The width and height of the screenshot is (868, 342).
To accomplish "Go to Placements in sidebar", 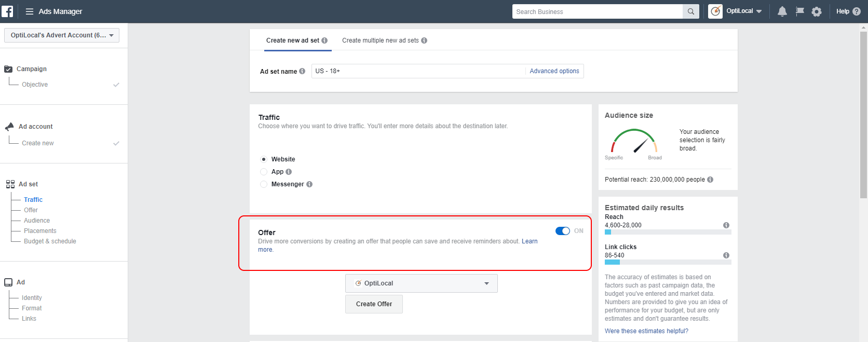I will tap(40, 231).
